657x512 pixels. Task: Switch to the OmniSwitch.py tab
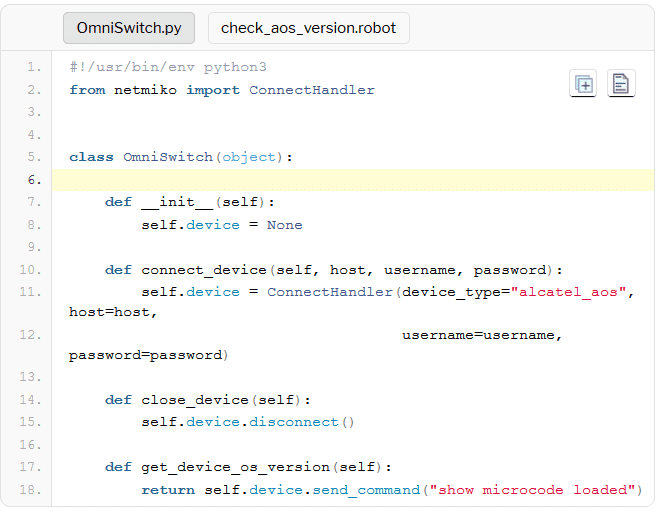[129, 28]
